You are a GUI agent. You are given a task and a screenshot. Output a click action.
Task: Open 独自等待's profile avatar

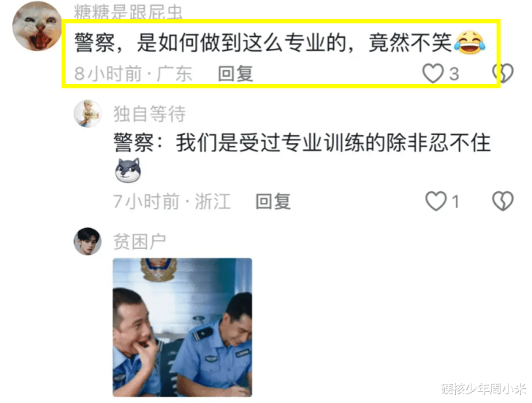(87, 114)
